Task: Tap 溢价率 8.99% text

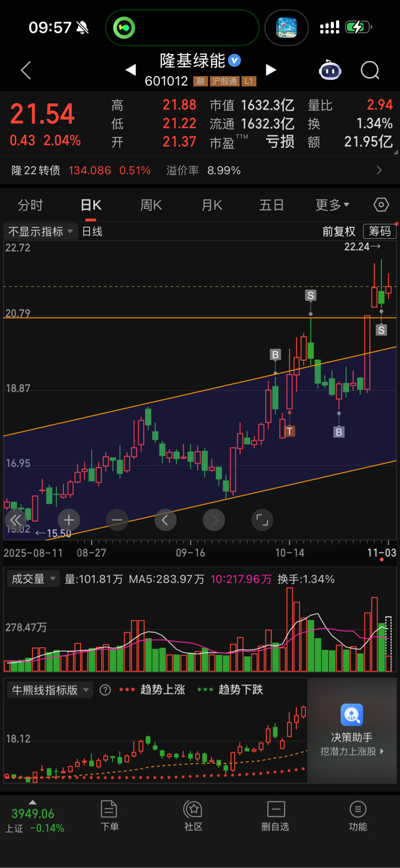Action: (x=203, y=170)
